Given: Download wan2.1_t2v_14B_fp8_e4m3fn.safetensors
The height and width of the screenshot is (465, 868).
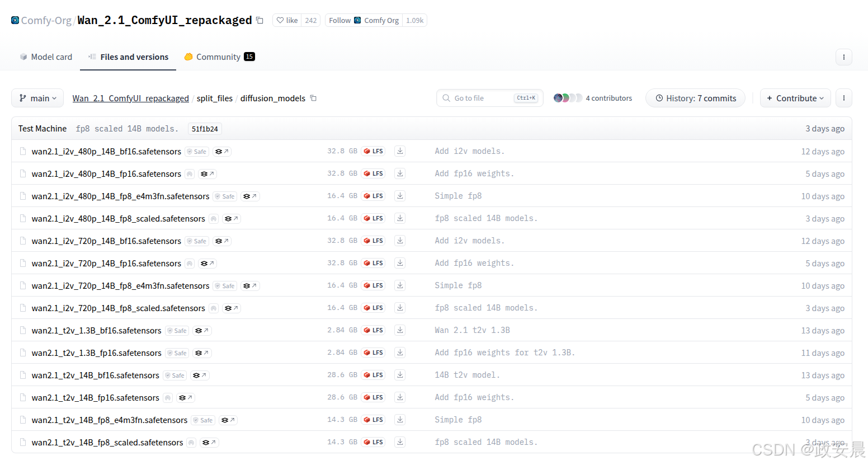Looking at the screenshot, I should (x=400, y=420).
